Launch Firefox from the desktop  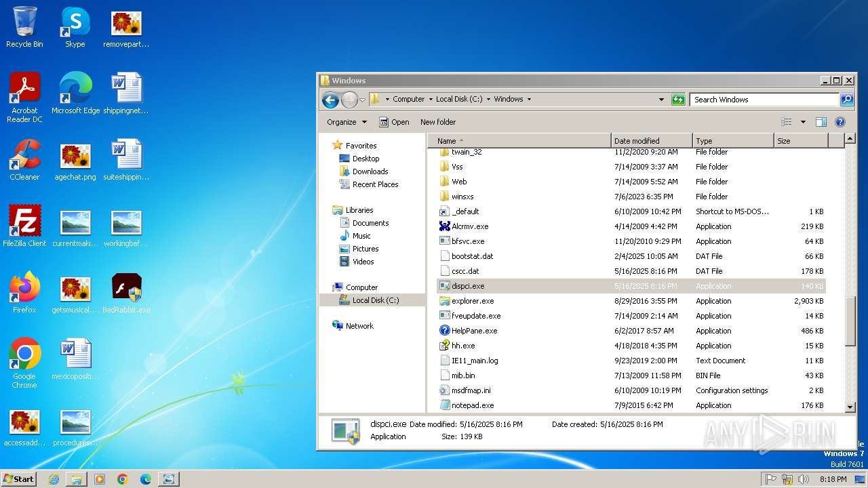point(24,293)
